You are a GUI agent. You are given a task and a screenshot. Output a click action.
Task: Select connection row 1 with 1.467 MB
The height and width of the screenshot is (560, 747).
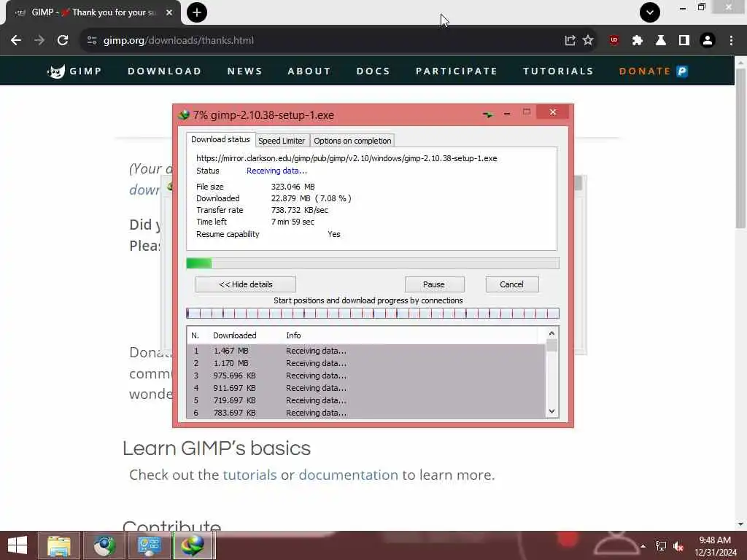366,351
